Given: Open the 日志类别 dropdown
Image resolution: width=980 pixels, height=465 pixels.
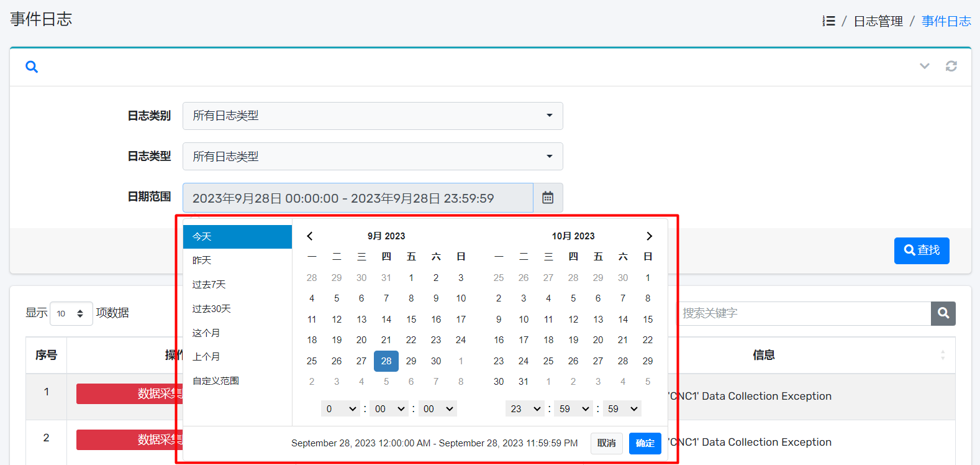Looking at the screenshot, I should click(x=373, y=116).
